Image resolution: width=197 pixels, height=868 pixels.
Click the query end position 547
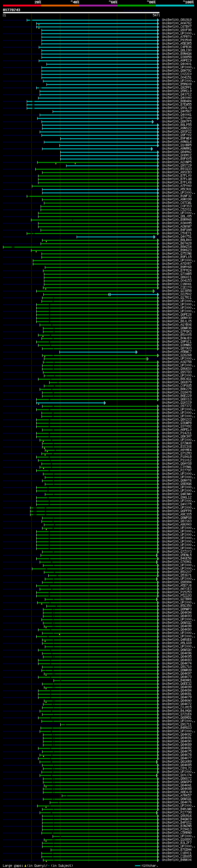click(155, 15)
